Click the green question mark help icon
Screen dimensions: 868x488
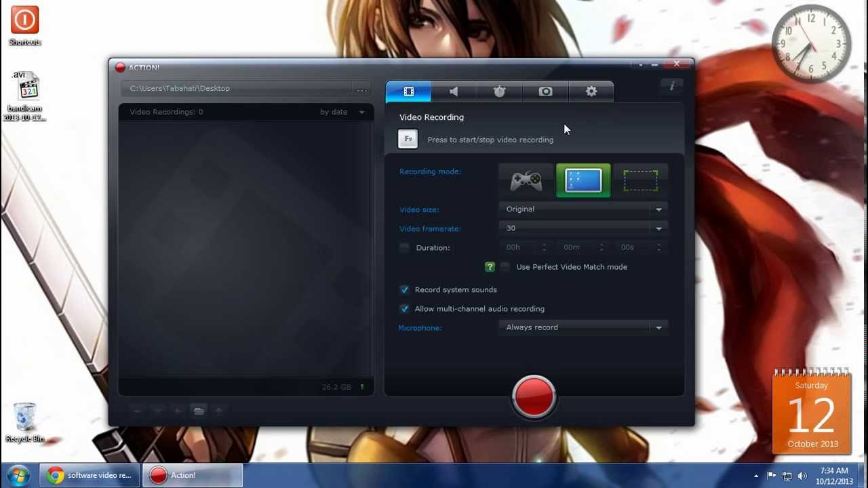(x=490, y=267)
